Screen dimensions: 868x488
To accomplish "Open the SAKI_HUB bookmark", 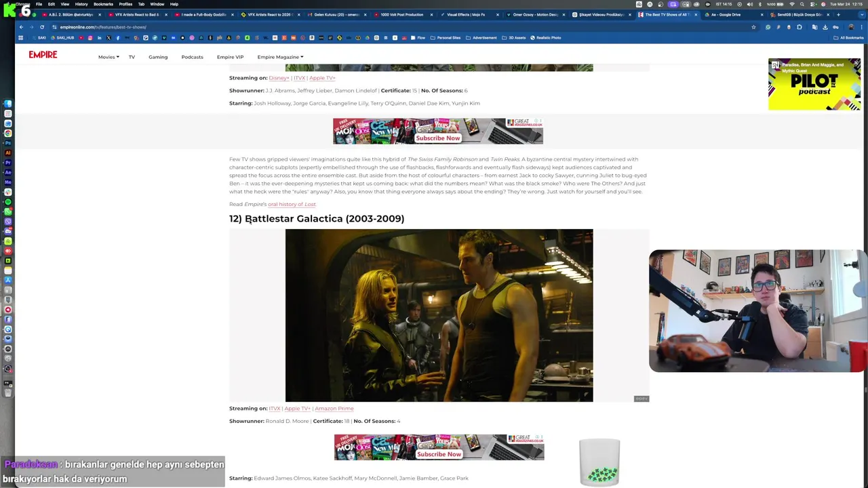I will (x=62, y=38).
